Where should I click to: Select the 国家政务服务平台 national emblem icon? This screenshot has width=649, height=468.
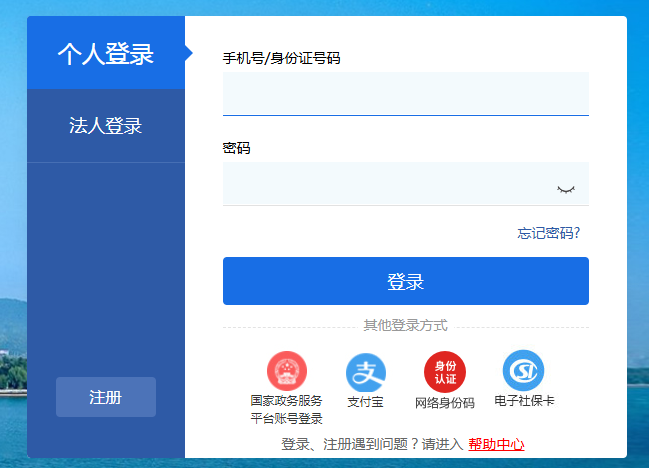[x=286, y=372]
